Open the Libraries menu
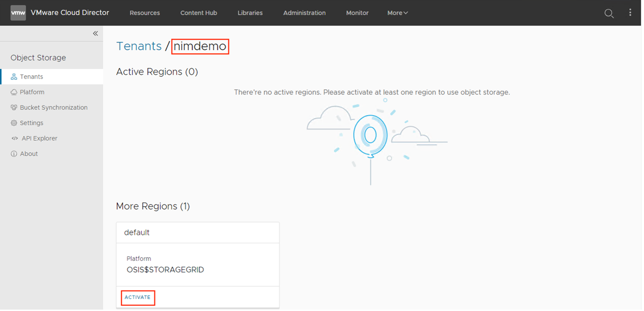Viewport: 644px width, 311px height. pyautogui.click(x=250, y=13)
